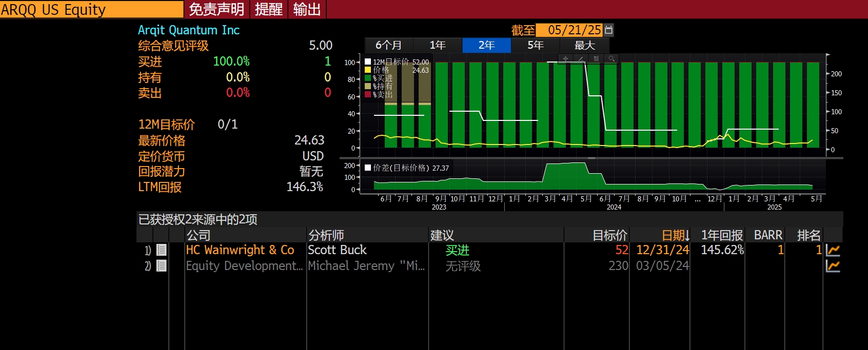Open the report document for HC Wainwright row

click(x=162, y=250)
